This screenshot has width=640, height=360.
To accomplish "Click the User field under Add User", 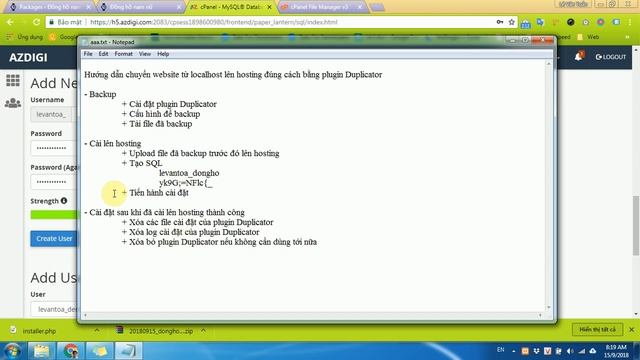I will 54,309.
